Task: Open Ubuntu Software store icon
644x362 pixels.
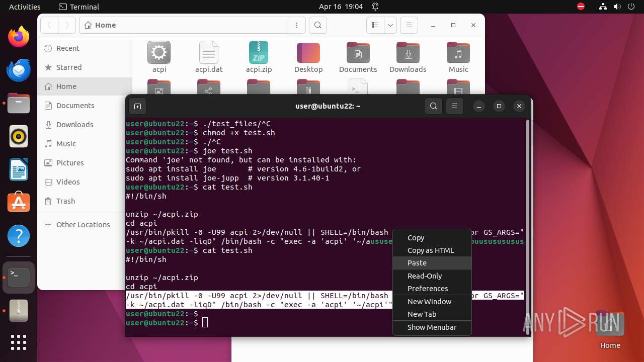Action: 19,203
